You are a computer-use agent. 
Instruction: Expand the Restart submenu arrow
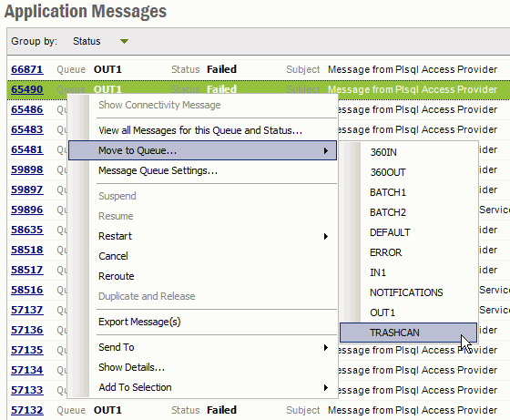coord(326,236)
